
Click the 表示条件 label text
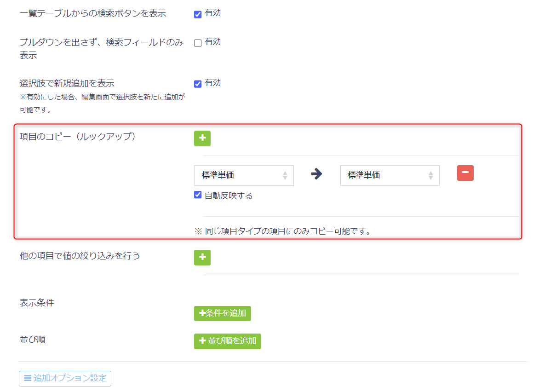37,303
